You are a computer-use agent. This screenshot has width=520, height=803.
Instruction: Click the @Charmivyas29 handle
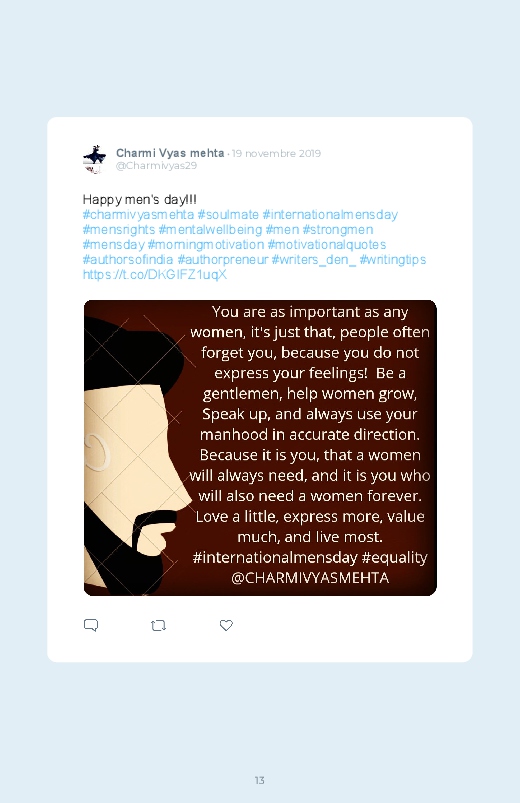156,165
